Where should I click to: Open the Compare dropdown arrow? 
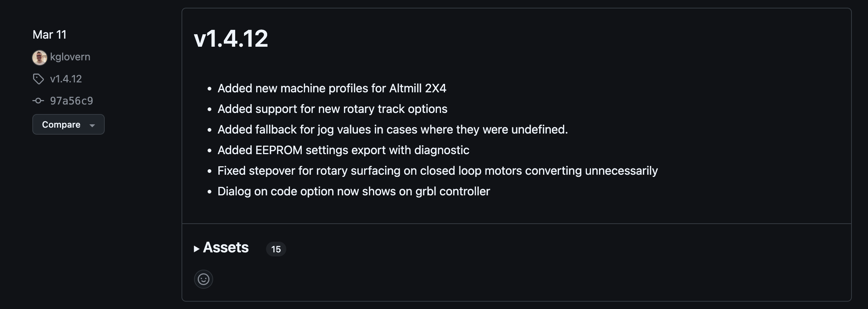click(92, 125)
